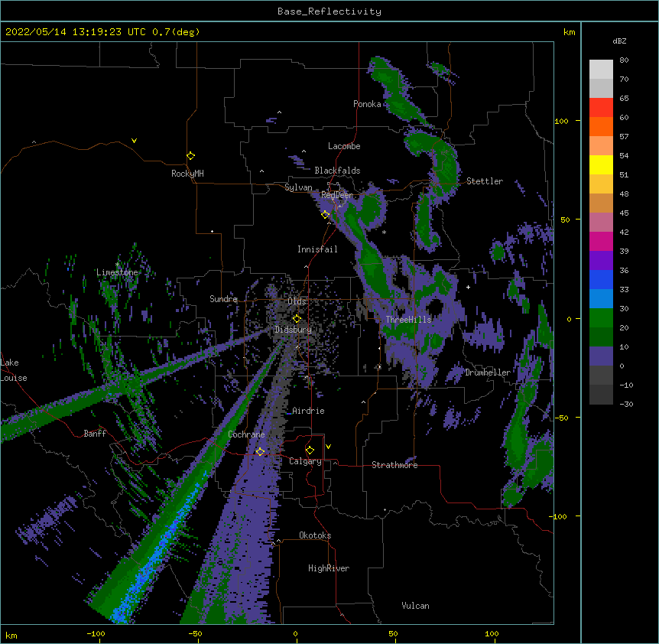Click the Cochrane label
The image size is (659, 644).
pos(246,434)
